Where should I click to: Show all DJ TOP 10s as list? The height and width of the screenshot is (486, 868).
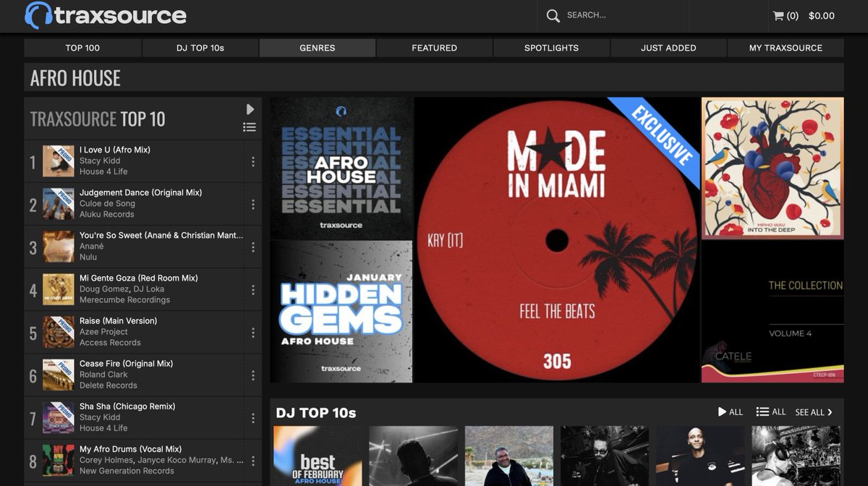click(x=771, y=412)
